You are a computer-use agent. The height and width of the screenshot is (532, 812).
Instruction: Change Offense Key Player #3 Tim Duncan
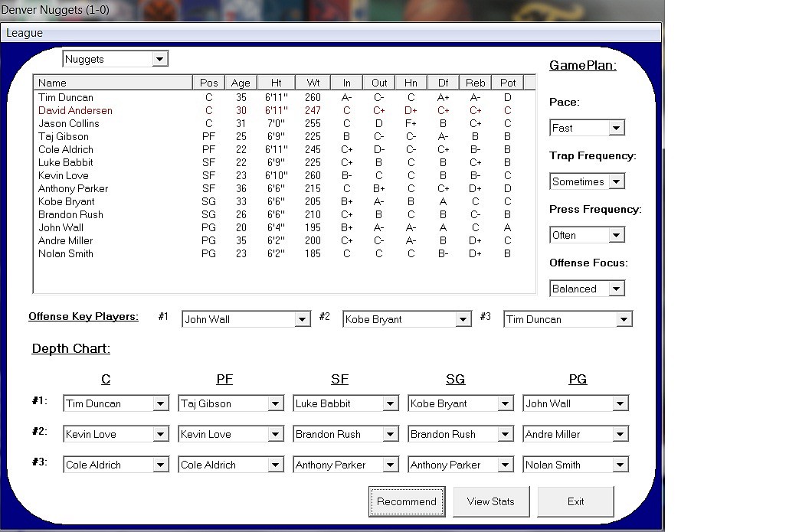point(568,319)
